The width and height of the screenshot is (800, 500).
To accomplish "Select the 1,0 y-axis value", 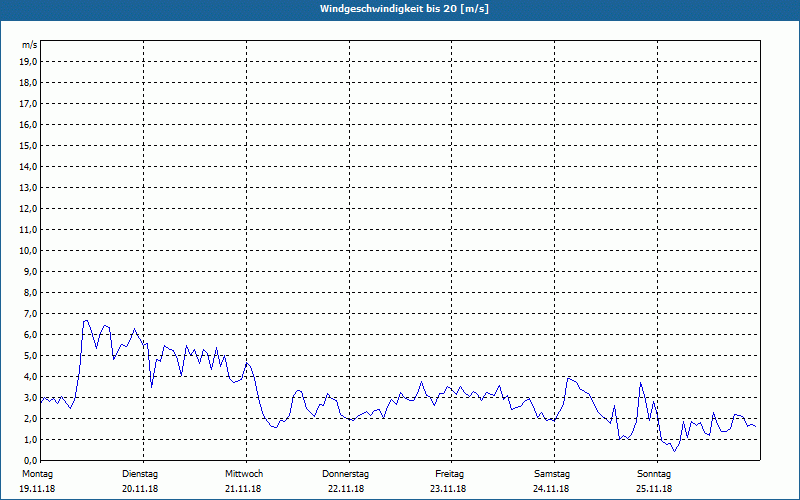I will coord(30,440).
